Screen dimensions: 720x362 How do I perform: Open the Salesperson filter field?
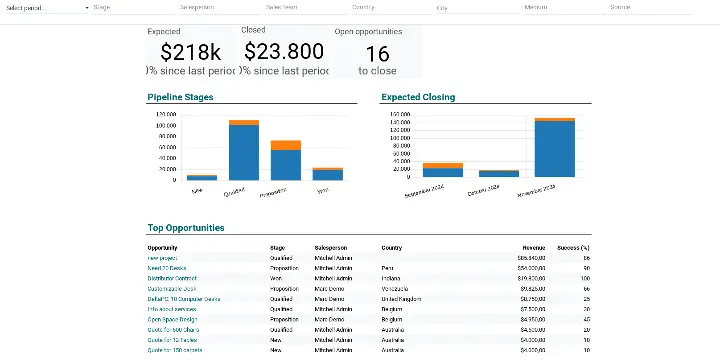pyautogui.click(x=219, y=8)
